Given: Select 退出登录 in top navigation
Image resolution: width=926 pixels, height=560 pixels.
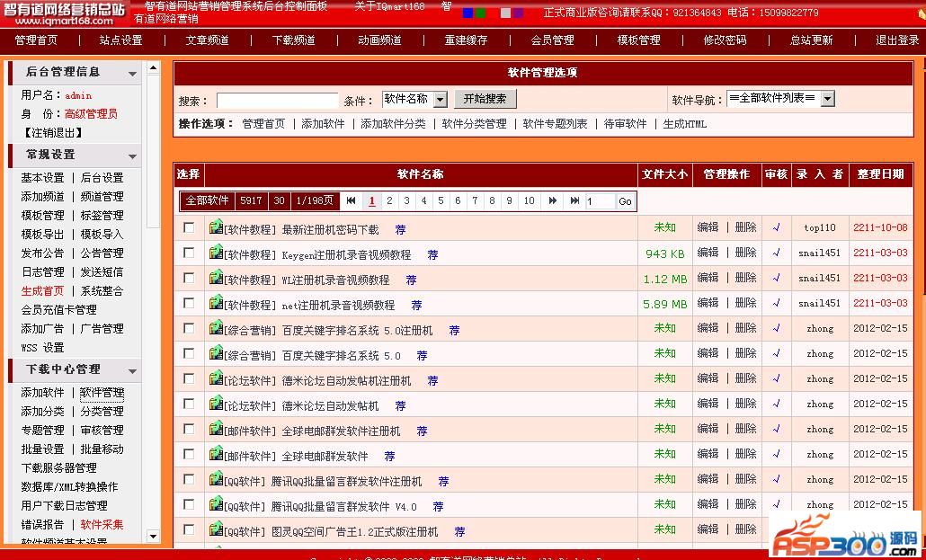Looking at the screenshot, I should pyautogui.click(x=897, y=40).
